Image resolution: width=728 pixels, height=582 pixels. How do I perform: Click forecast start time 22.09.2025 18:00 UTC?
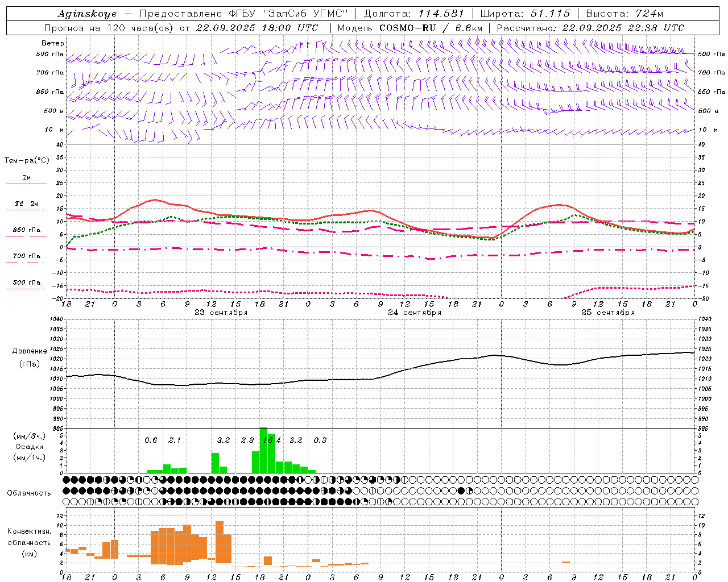257,28
